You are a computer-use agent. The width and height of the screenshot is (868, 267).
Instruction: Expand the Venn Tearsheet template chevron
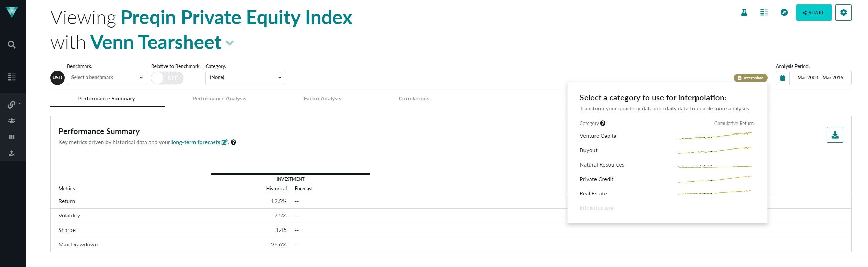tap(230, 43)
